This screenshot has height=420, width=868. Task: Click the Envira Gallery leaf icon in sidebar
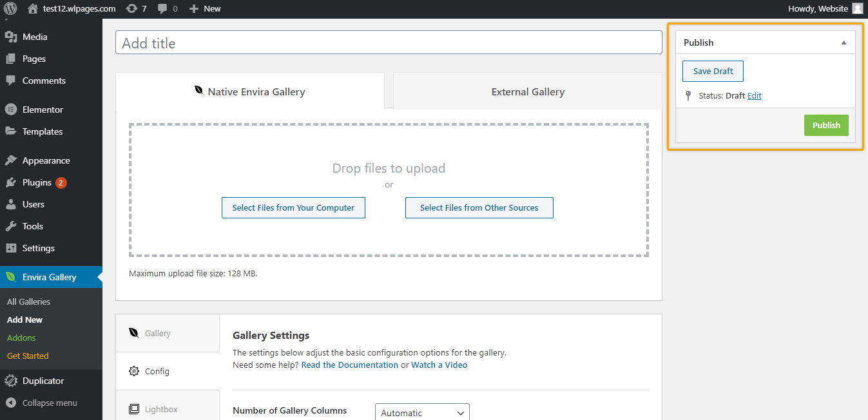tap(11, 277)
